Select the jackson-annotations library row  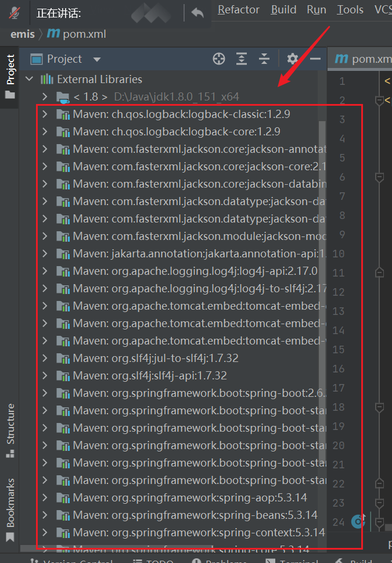point(174,149)
